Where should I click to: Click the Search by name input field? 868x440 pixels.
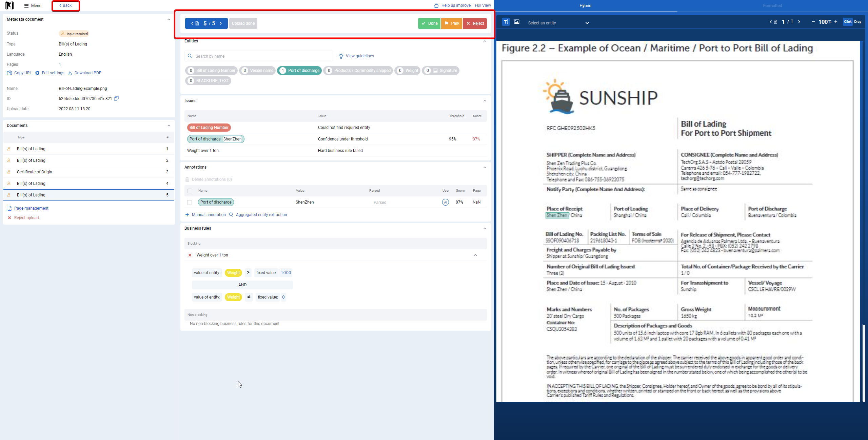(x=259, y=56)
